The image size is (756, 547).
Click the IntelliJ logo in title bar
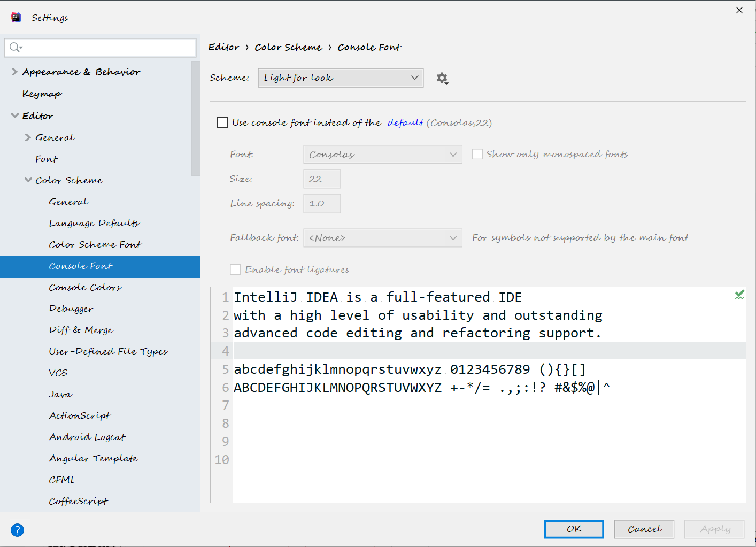(16, 17)
